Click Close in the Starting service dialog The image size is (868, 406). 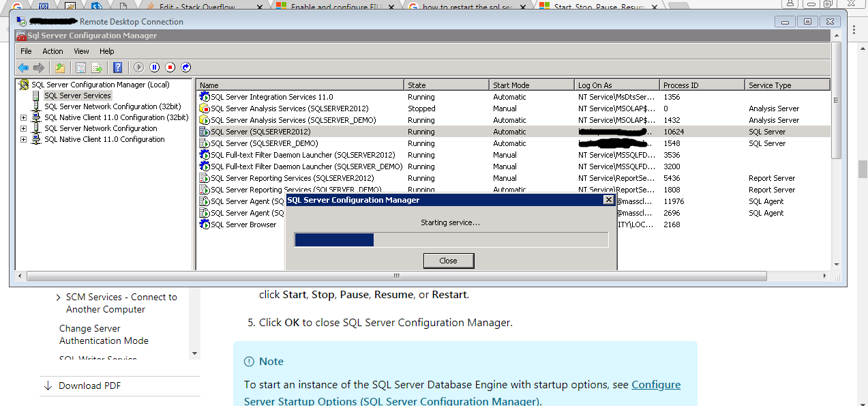tap(449, 261)
